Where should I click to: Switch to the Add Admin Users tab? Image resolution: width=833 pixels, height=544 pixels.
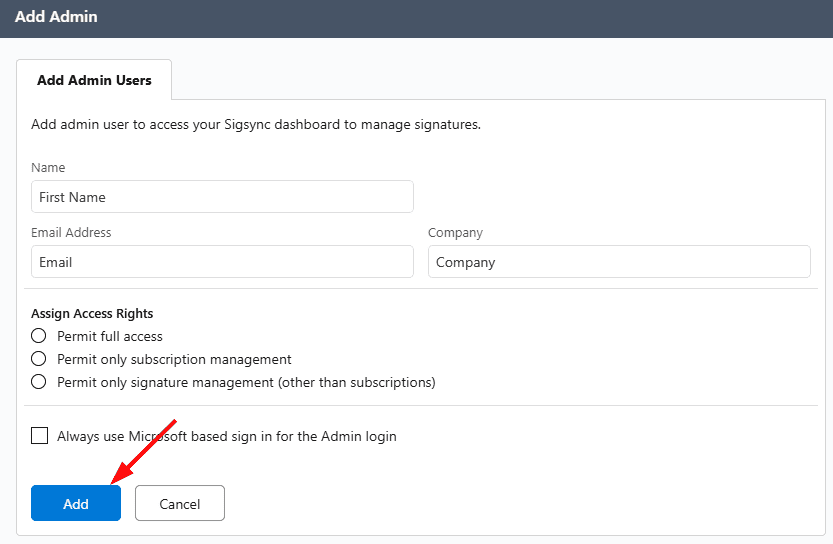coord(94,80)
